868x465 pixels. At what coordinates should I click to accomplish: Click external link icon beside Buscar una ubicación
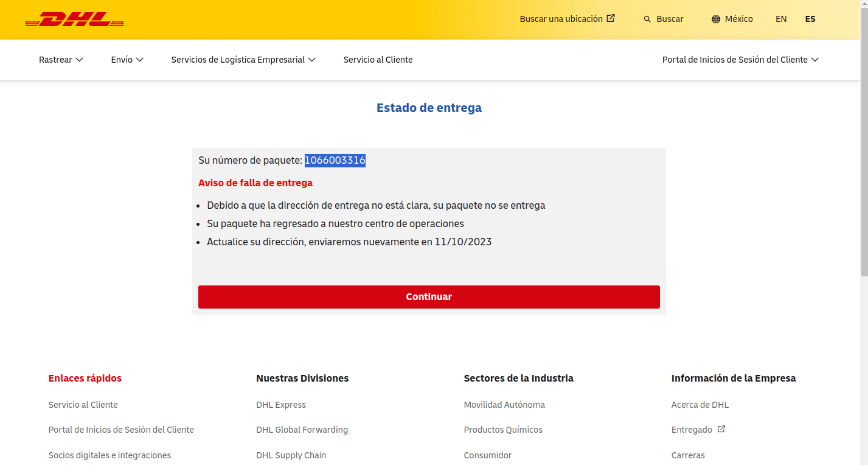tap(611, 18)
